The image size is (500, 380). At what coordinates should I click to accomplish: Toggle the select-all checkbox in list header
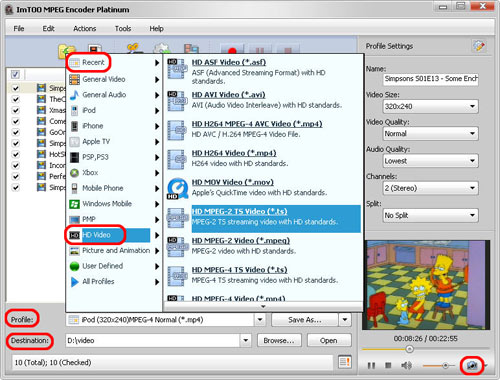pos(15,74)
